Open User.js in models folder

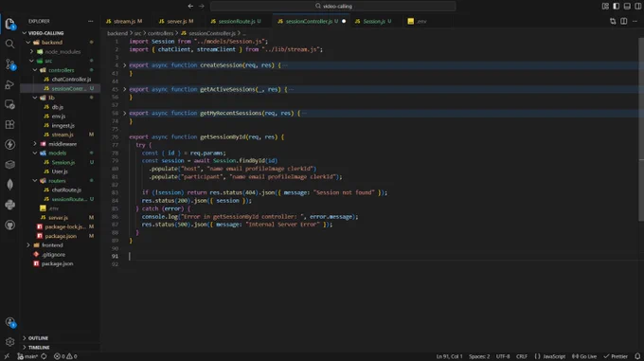coord(60,171)
